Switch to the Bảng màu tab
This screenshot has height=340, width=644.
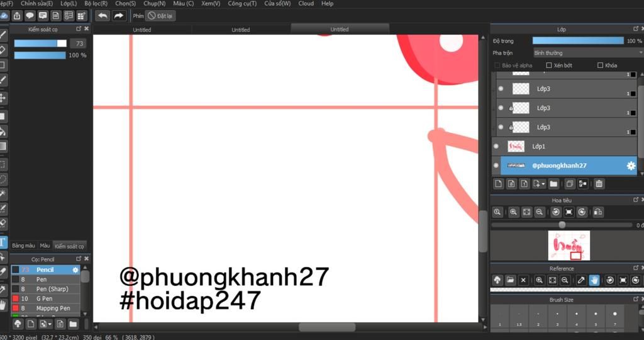coord(23,246)
